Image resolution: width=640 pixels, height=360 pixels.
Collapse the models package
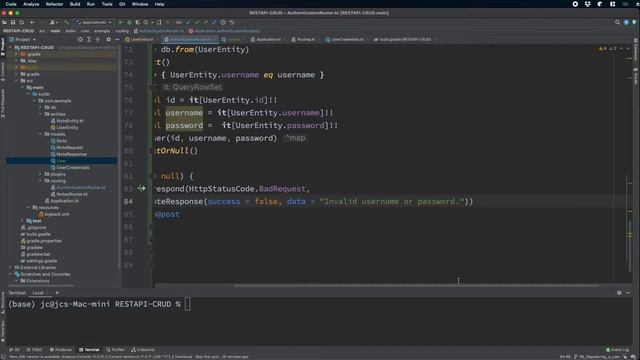(x=40, y=134)
